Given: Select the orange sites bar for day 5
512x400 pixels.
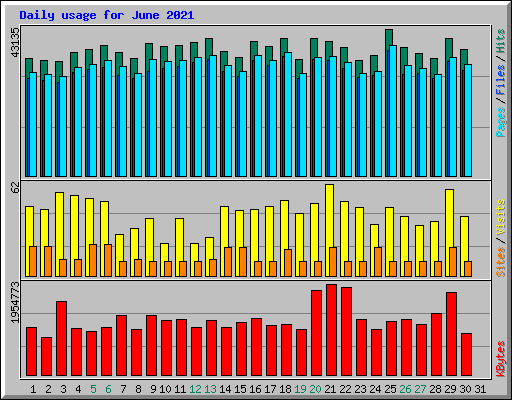Looking at the screenshot, I should click(93, 260).
